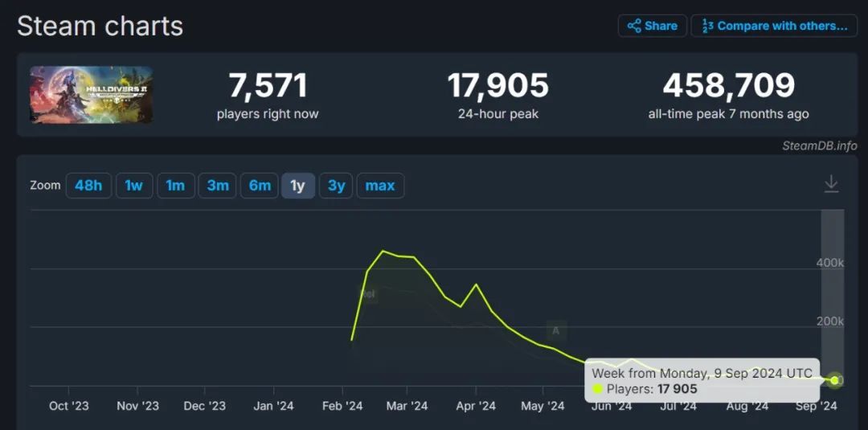The image size is (868, 430).
Task: Click the 'Sep '24' axis label
Action: pos(816,406)
